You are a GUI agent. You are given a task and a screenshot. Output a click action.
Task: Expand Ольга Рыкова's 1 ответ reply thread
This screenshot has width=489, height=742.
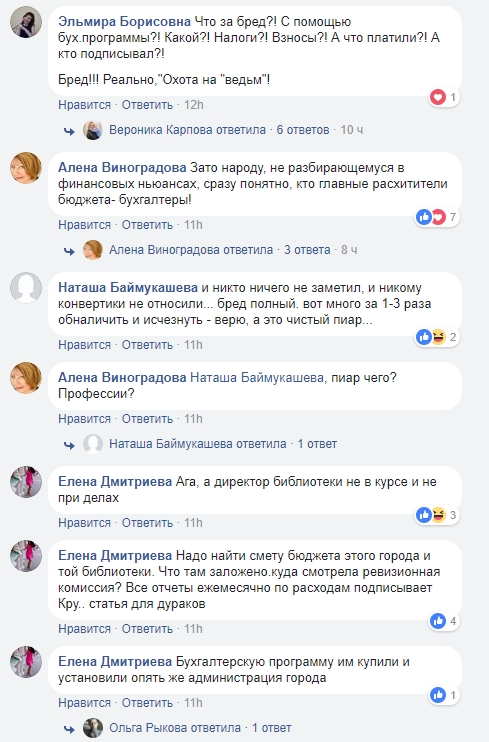coord(271,728)
